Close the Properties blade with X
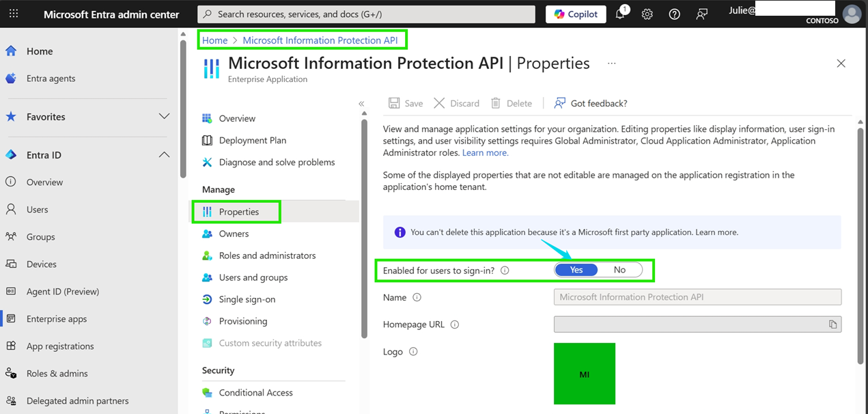Viewport: 868px width, 414px height. (841, 64)
